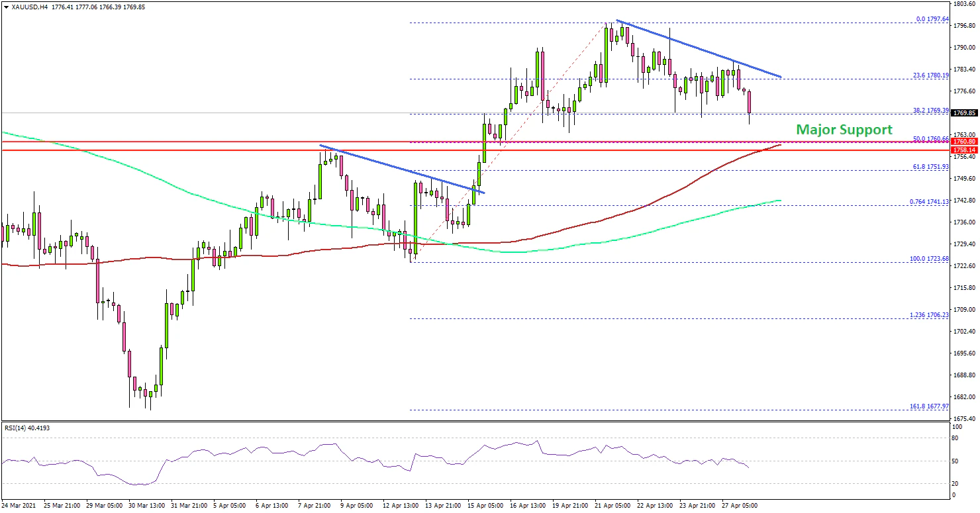The image size is (980, 513).
Task: Click the 24 Mar 2021 date label
Action: pos(20,505)
